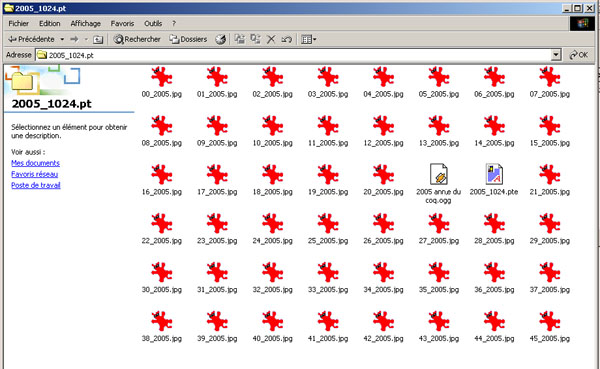Viewport: 600px width, 369px height.
Task: Select file 24_2005.jpg icon
Action: (272, 223)
